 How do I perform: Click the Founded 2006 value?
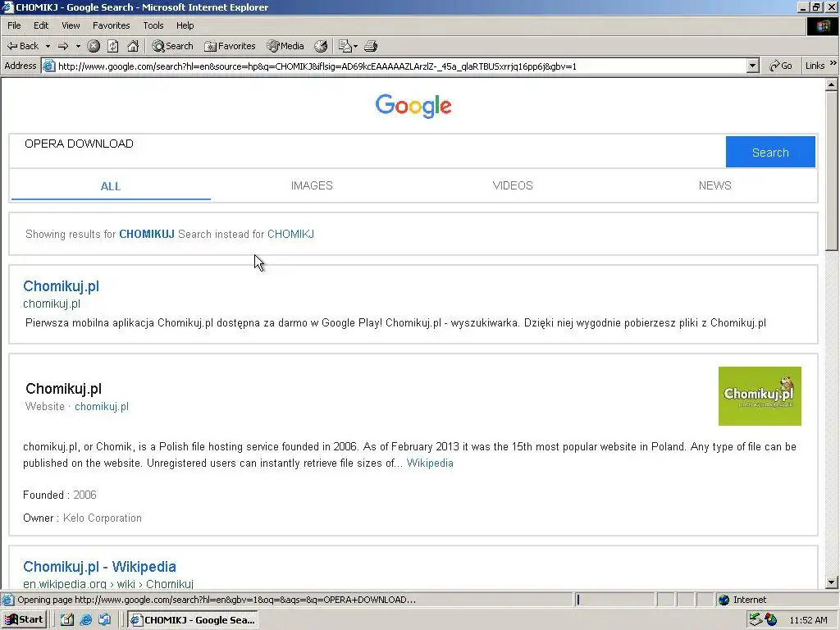pyautogui.click(x=84, y=495)
